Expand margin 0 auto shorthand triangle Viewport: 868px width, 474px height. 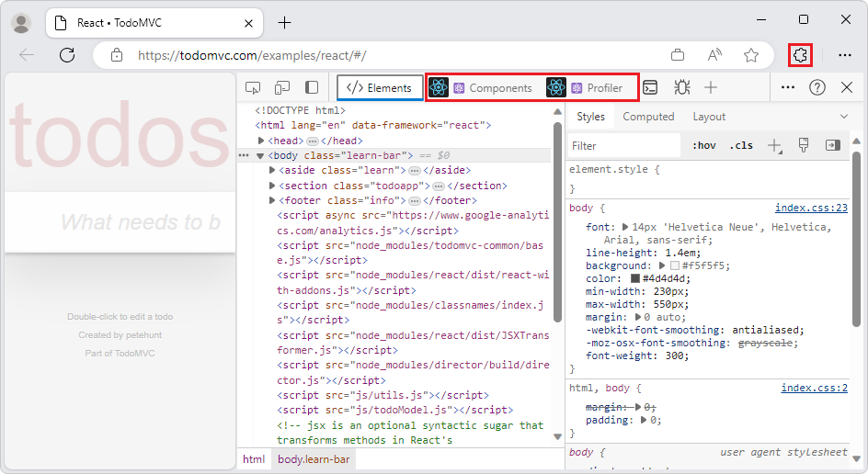pos(638,317)
